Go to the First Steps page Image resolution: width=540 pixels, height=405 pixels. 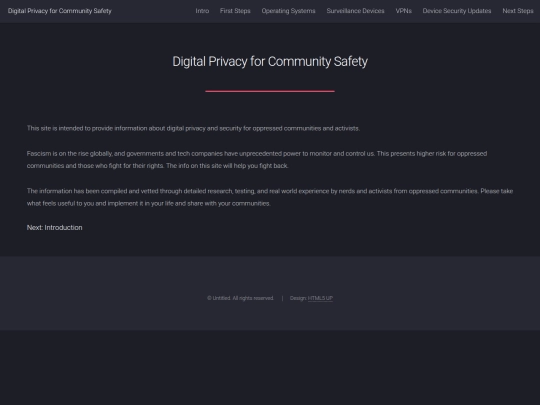point(235,11)
